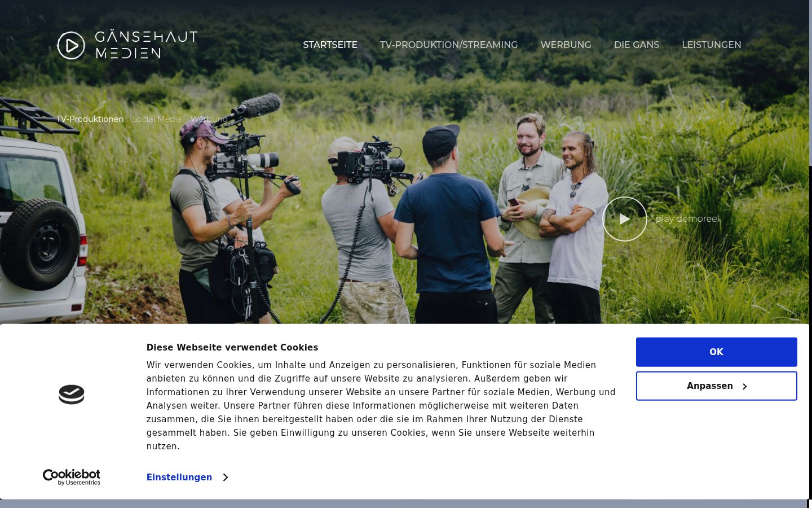The image size is (812, 508).
Task: Open the Leistungen navigation item
Action: (x=712, y=45)
